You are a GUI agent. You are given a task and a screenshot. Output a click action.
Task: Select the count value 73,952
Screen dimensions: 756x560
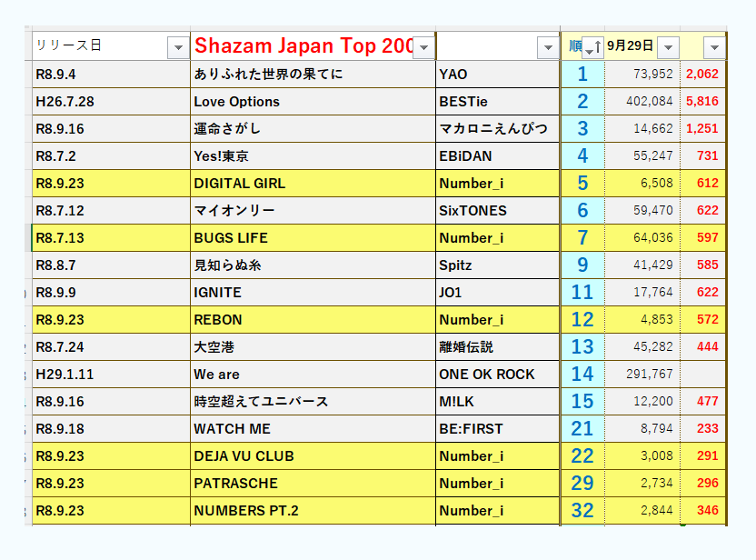[642, 75]
